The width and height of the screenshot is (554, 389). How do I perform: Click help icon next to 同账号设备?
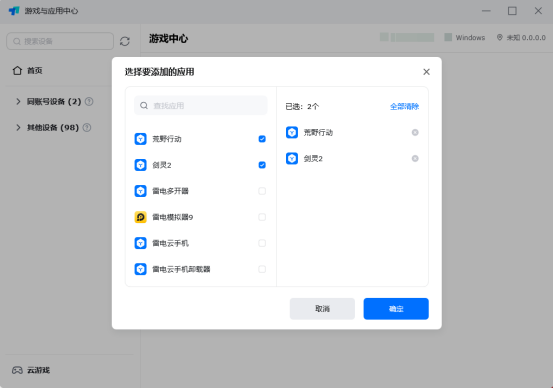(x=89, y=102)
